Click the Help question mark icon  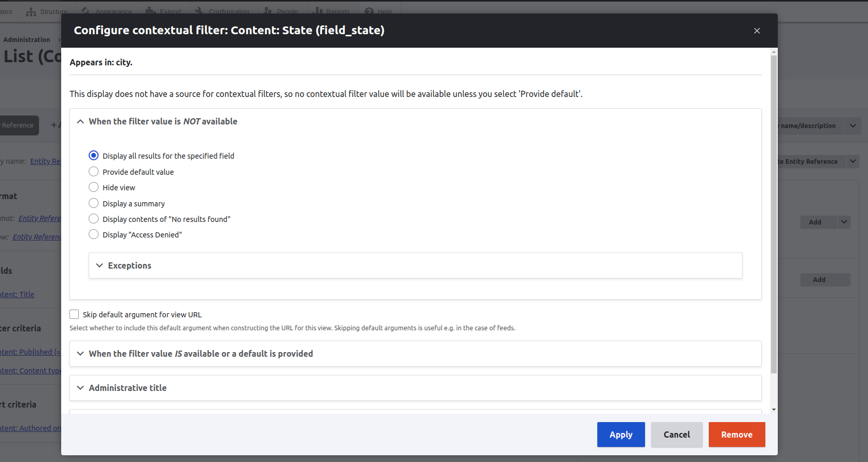pos(369,11)
